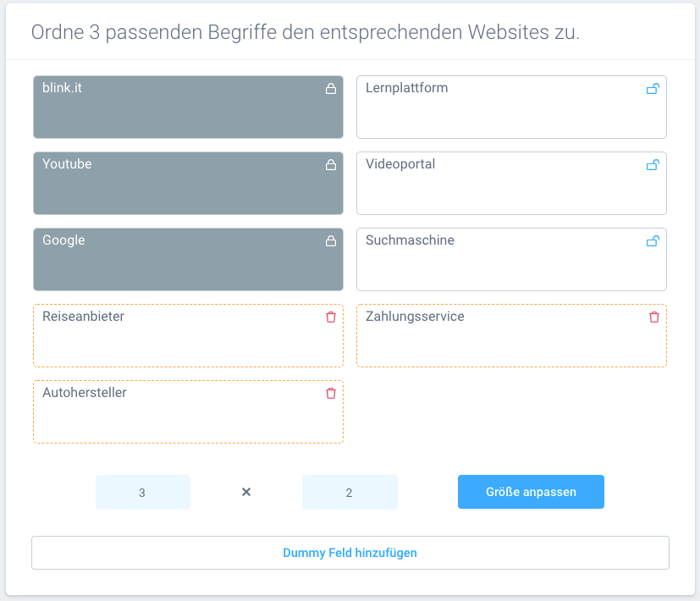Click the rows input field showing 3
The image size is (700, 601).
[143, 492]
